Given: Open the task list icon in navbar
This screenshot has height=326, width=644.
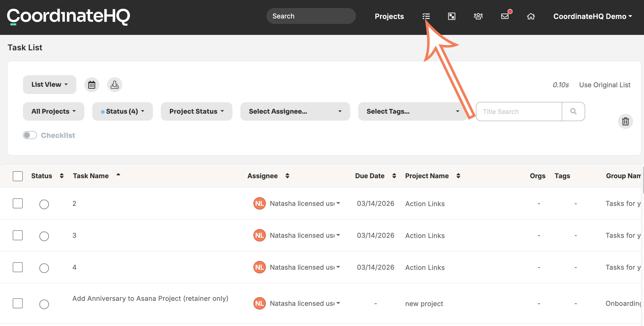Looking at the screenshot, I should tap(426, 16).
